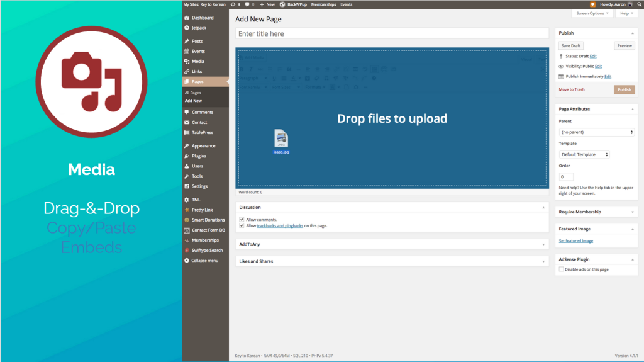Expand the Screen Options panel
The height and width of the screenshot is (362, 644).
tap(592, 13)
